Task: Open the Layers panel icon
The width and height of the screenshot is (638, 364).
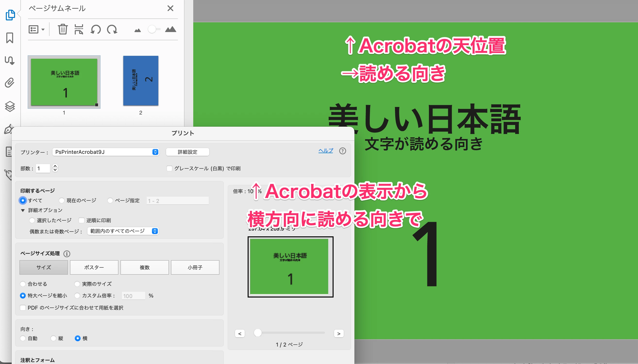Action: click(x=10, y=106)
